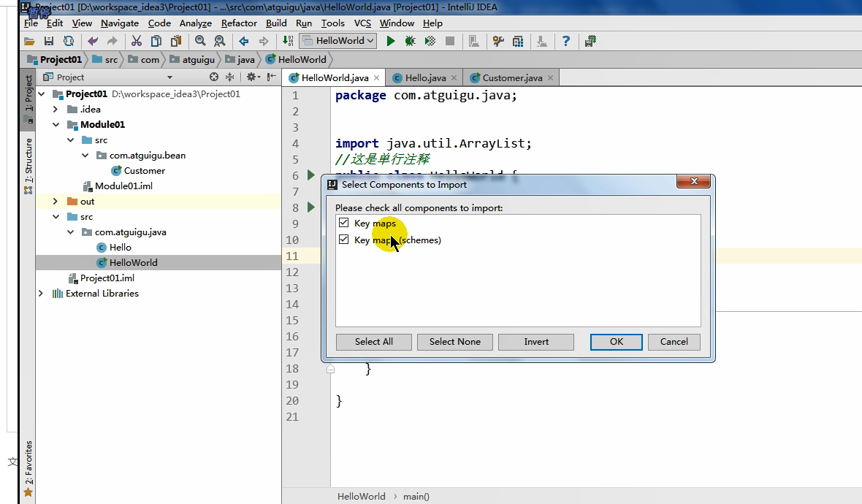Click the Save All toolbar icon

click(x=49, y=41)
